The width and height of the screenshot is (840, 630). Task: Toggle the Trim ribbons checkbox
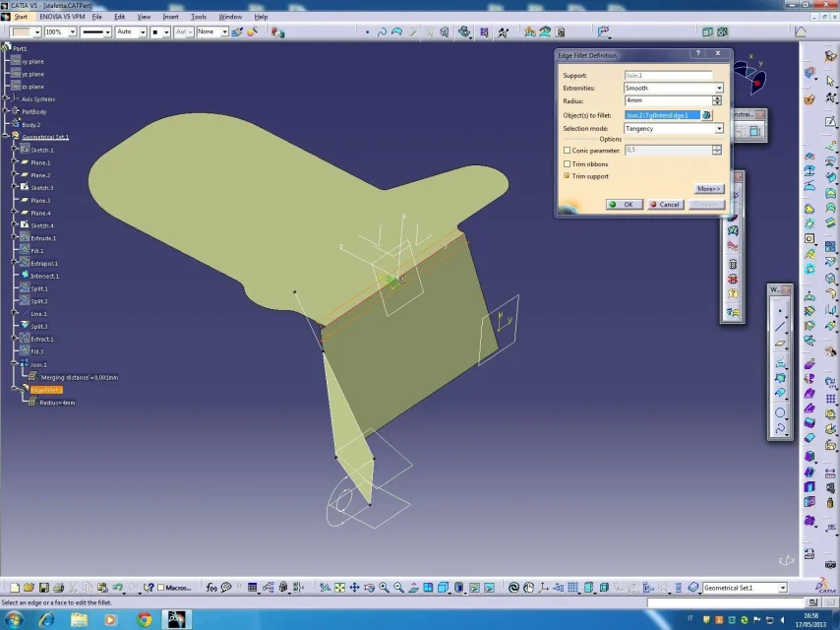coord(568,163)
